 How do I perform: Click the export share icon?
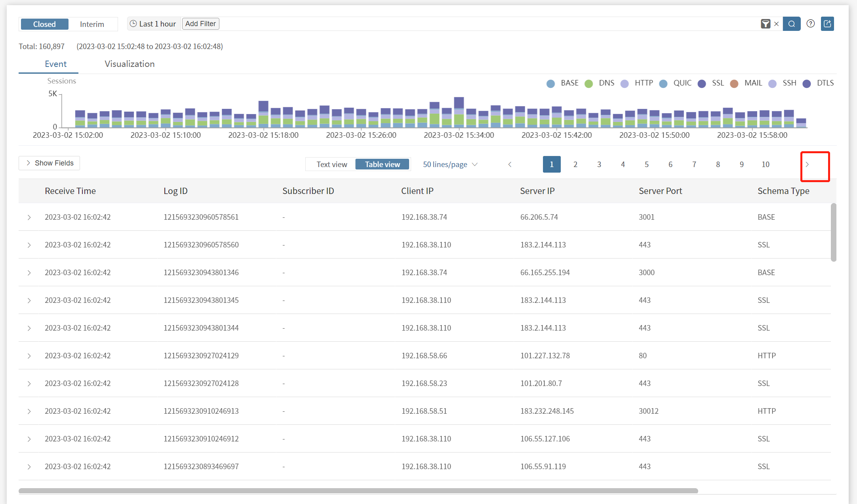tap(827, 24)
